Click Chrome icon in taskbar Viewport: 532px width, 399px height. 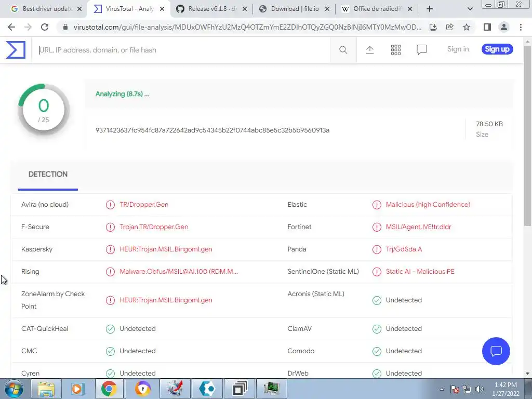click(x=109, y=389)
